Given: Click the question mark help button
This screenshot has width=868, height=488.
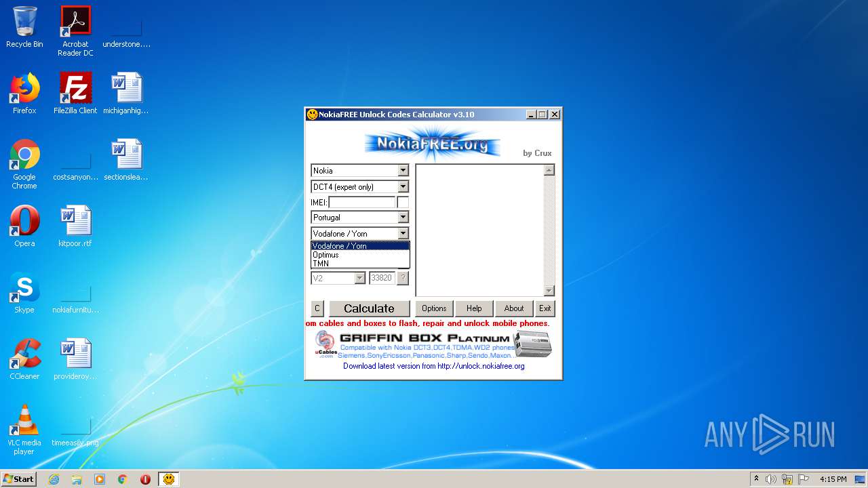Looking at the screenshot, I should pyautogui.click(x=403, y=278).
